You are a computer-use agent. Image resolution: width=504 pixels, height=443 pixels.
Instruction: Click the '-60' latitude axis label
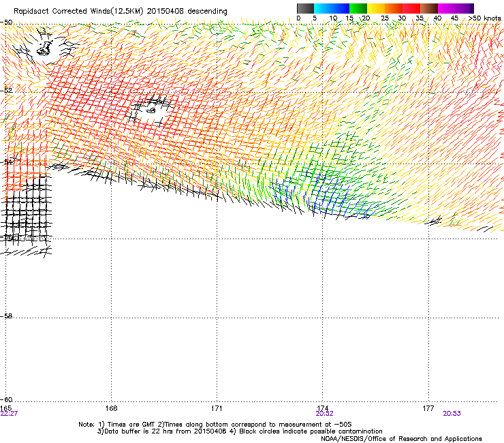pyautogui.click(x=6, y=399)
